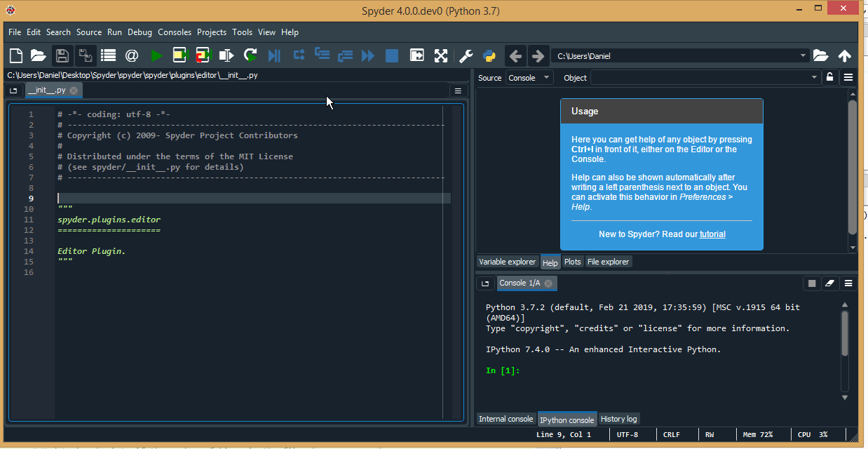Clear console with the eraser icon
The image size is (868, 449).
(x=830, y=283)
